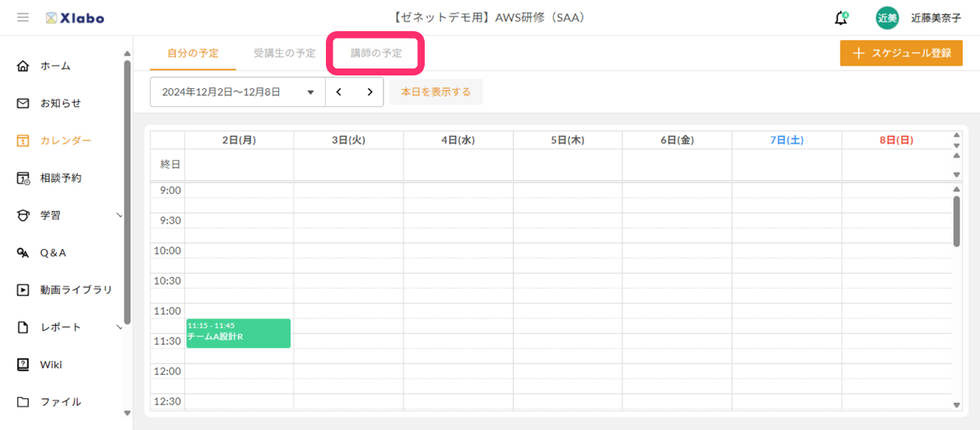
Task: Click スケジュール登録 button
Action: (x=901, y=54)
